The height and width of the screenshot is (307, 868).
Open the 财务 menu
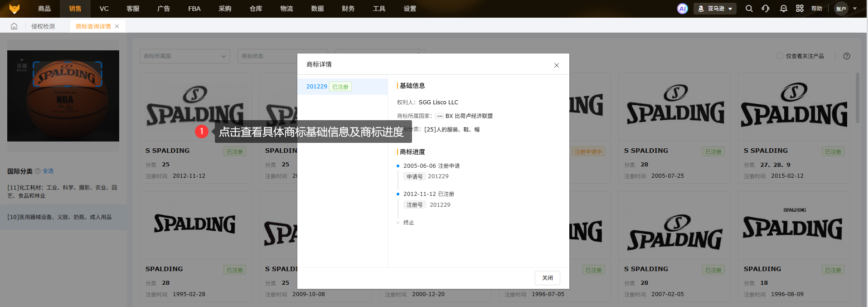click(348, 9)
